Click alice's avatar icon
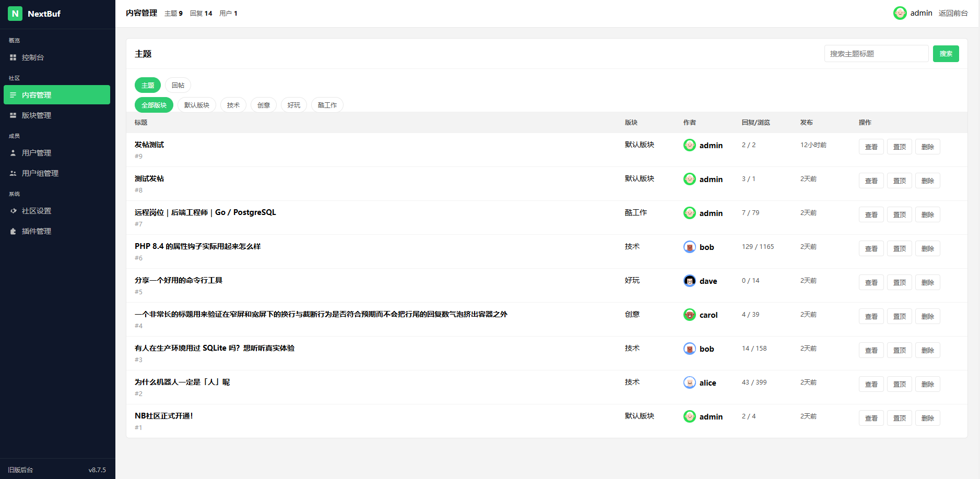The height and width of the screenshot is (479, 980). [689, 382]
